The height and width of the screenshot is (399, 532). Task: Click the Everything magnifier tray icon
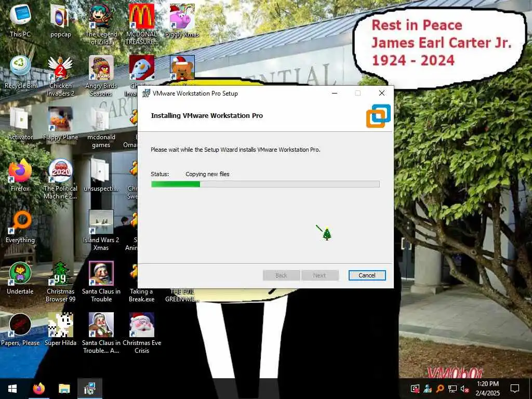[440, 389]
